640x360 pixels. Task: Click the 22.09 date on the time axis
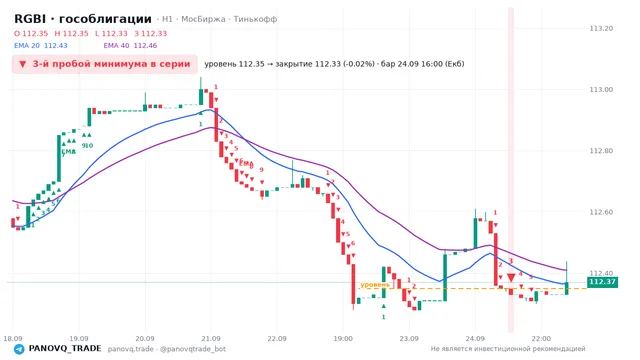click(x=277, y=339)
